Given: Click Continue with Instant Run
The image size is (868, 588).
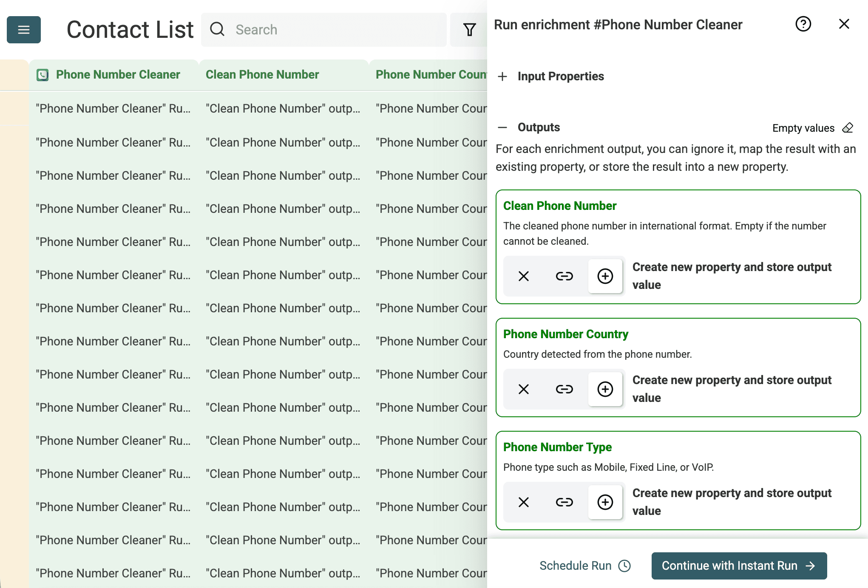Looking at the screenshot, I should (738, 565).
